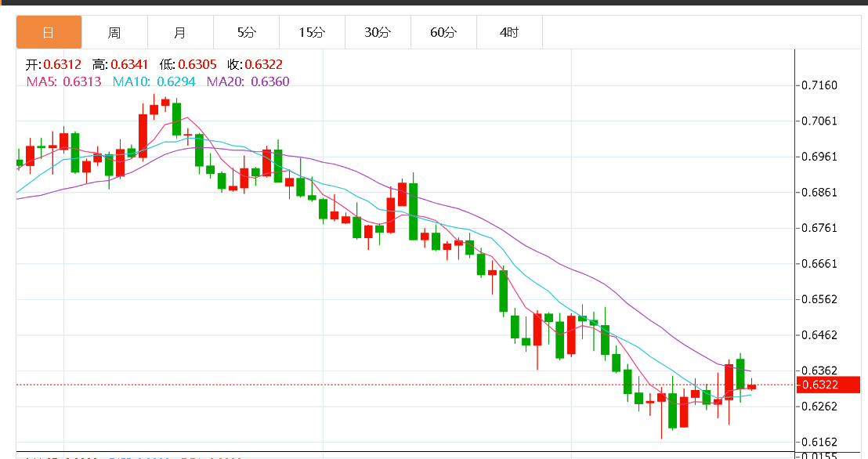
Task: Open the 5分 timeframe tab
Action: [246, 32]
